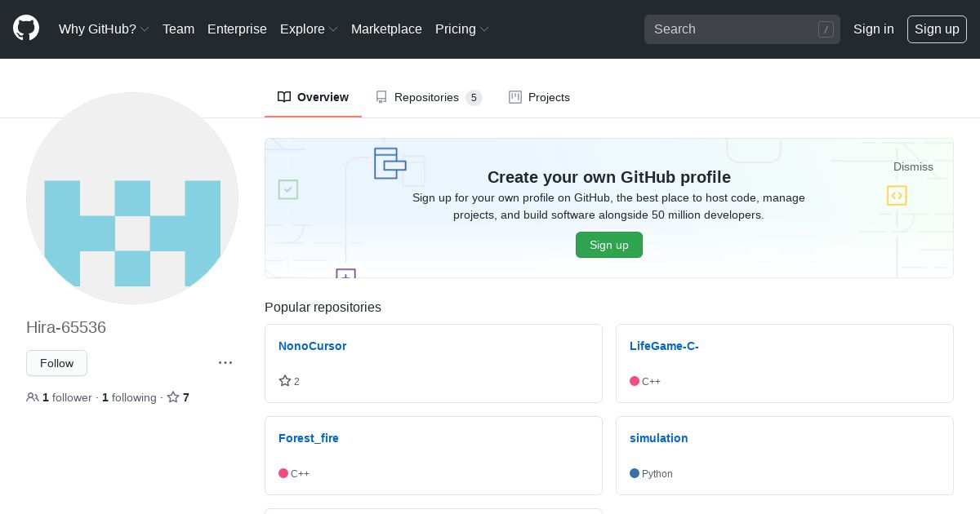
Task: Click the Popular repositories heading
Action: pos(323,308)
